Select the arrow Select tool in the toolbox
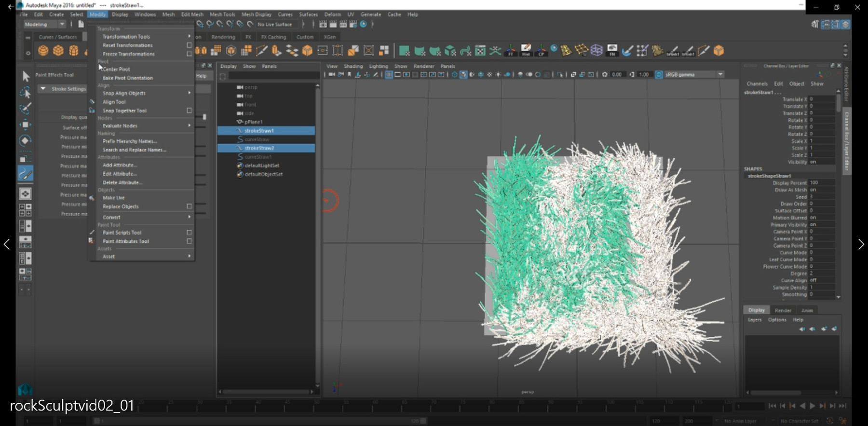868x426 pixels. pos(26,76)
